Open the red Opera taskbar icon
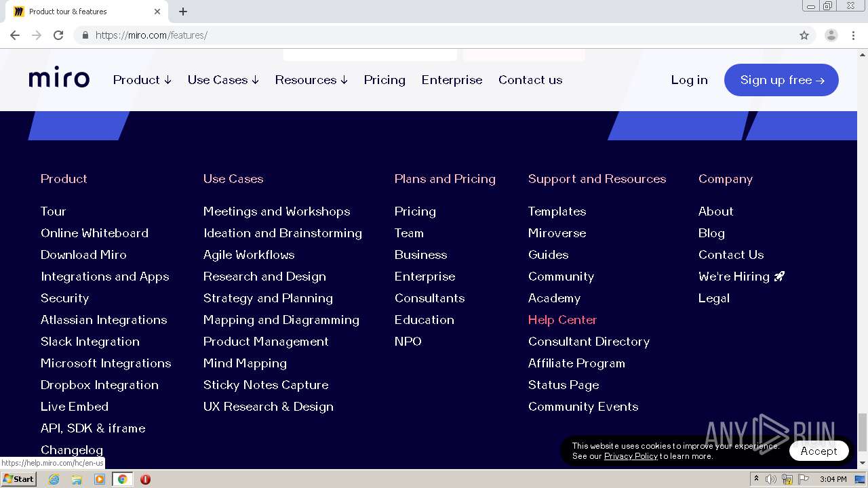Image resolution: width=868 pixels, height=488 pixels. point(145,479)
